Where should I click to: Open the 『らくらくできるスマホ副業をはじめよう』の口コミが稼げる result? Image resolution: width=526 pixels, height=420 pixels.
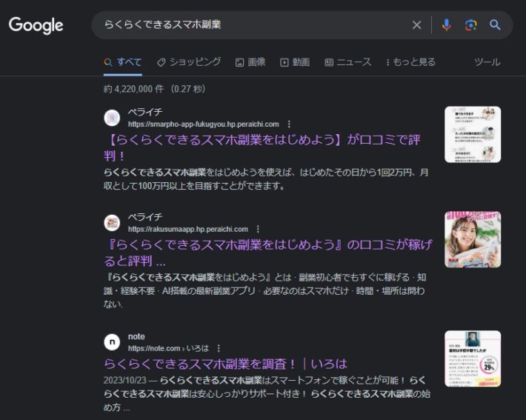click(x=268, y=253)
